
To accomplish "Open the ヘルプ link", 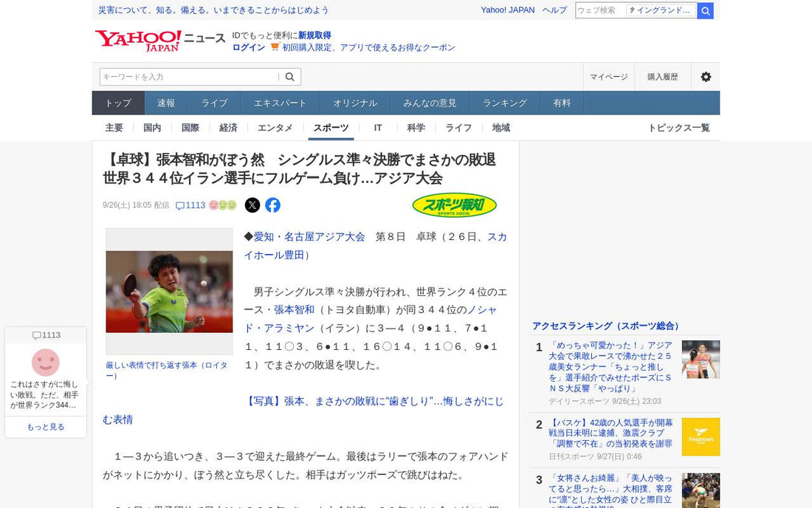I will 554,10.
